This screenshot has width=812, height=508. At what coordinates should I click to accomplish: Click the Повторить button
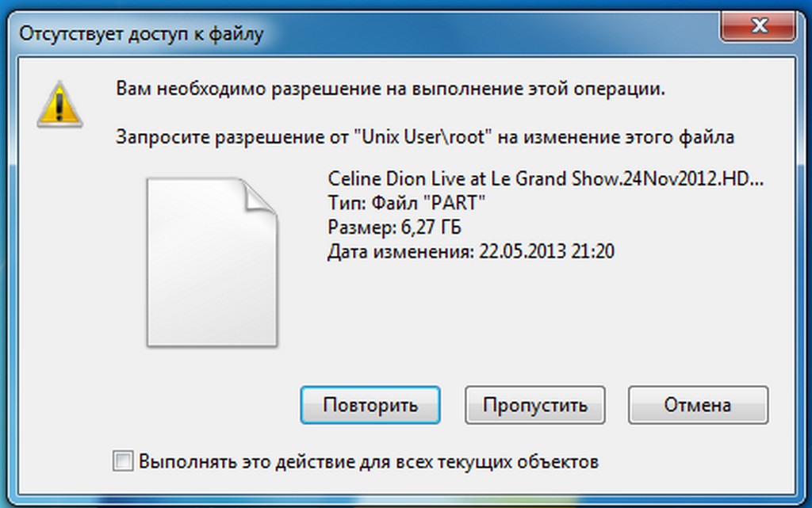tap(370, 405)
